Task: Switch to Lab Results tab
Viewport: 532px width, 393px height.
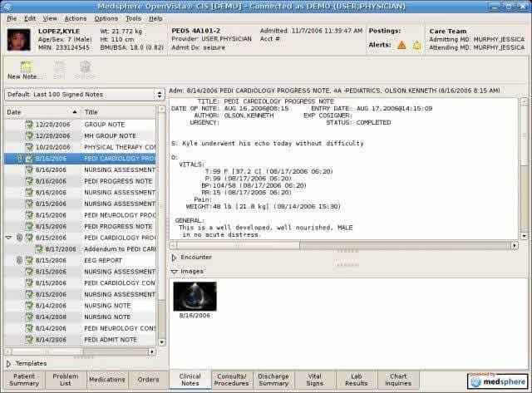Action: (x=357, y=380)
